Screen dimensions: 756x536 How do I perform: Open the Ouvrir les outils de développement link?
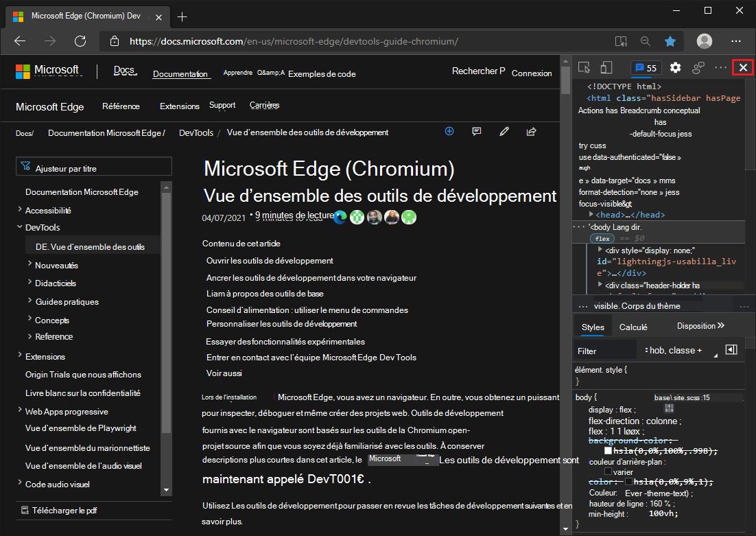(270, 261)
